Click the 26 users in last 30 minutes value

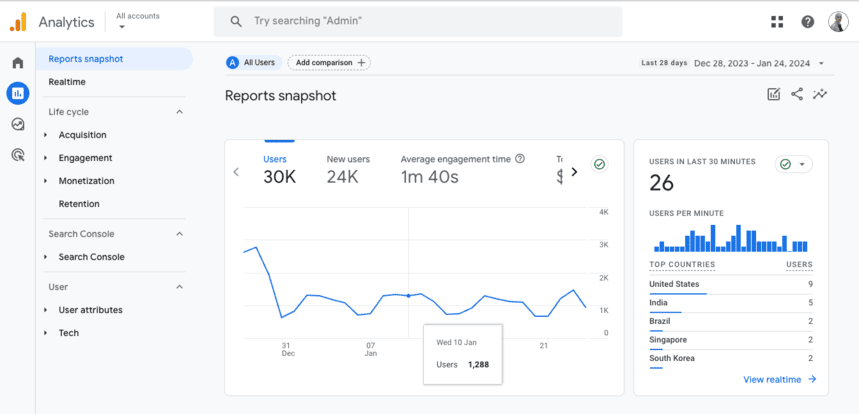tap(661, 183)
